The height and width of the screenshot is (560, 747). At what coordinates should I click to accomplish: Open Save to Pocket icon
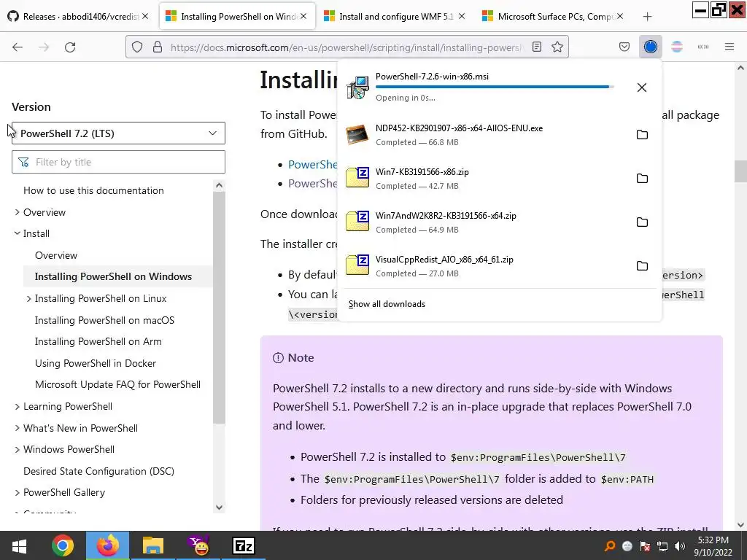click(x=624, y=47)
